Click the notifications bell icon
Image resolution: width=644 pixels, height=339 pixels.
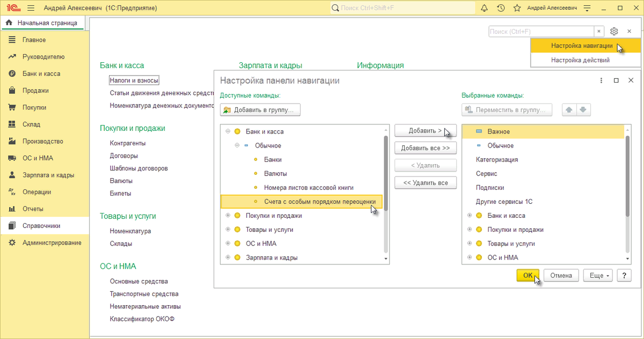click(x=484, y=8)
